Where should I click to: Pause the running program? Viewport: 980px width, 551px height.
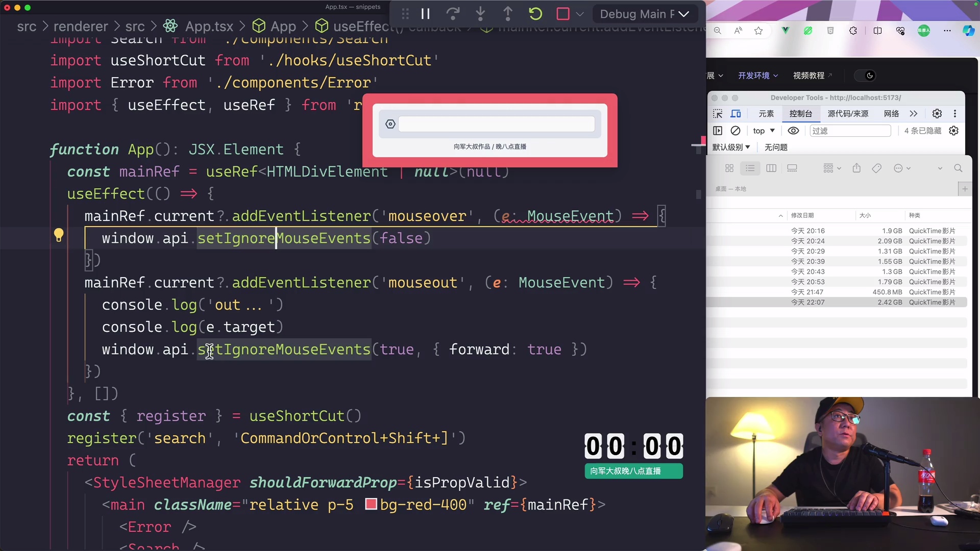tap(426, 14)
